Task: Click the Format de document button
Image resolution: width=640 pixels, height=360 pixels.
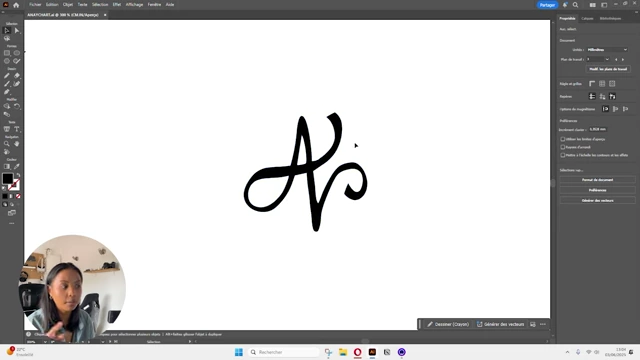Action: point(598,180)
